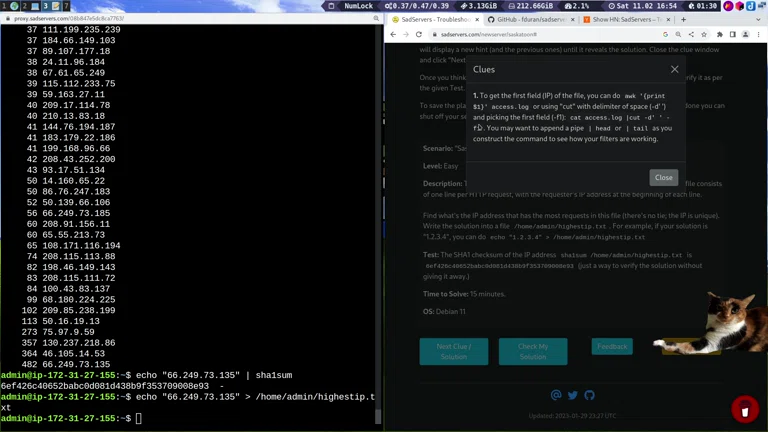
Task: Open the browser profile avatar menu
Action: tap(745, 35)
